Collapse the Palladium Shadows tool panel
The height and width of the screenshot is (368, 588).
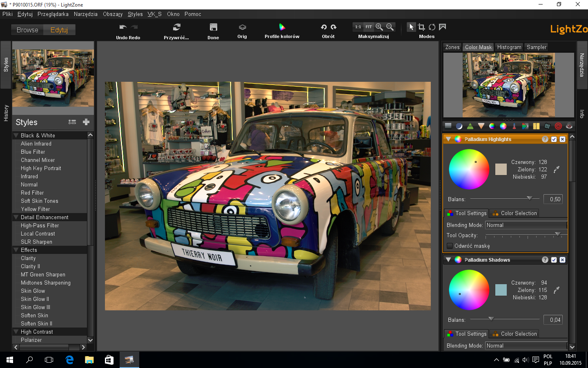pyautogui.click(x=448, y=260)
